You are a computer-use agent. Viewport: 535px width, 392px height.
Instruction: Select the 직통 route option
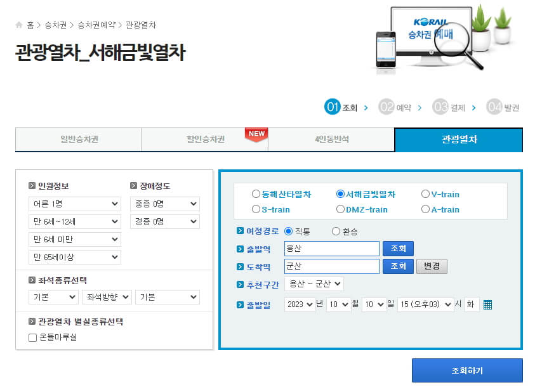(290, 232)
